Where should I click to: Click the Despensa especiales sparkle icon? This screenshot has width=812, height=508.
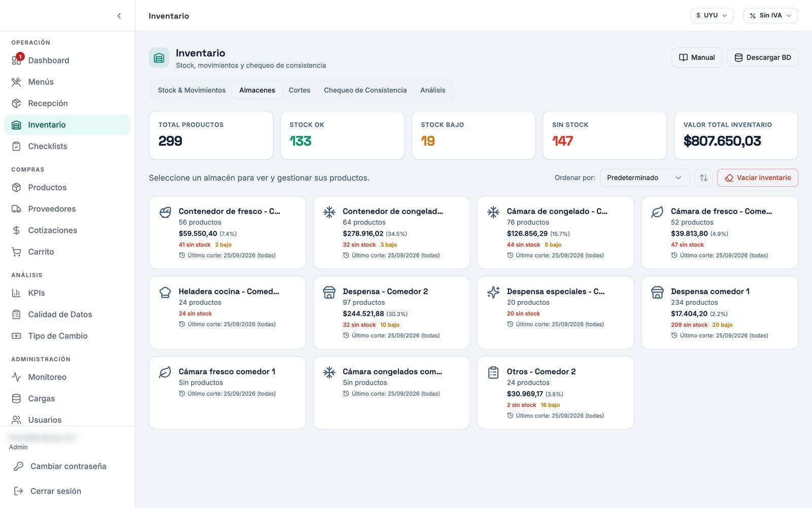493,292
